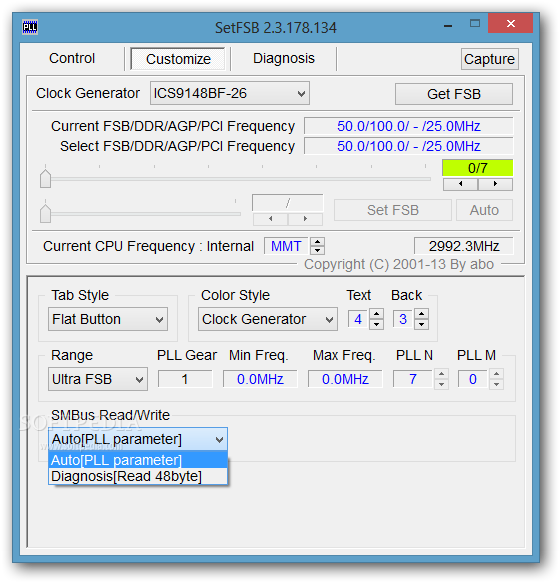Viewport: 560px width, 583px height.
Task: Click the 2992.3MHz CPU frequency field
Action: pyautogui.click(x=464, y=246)
